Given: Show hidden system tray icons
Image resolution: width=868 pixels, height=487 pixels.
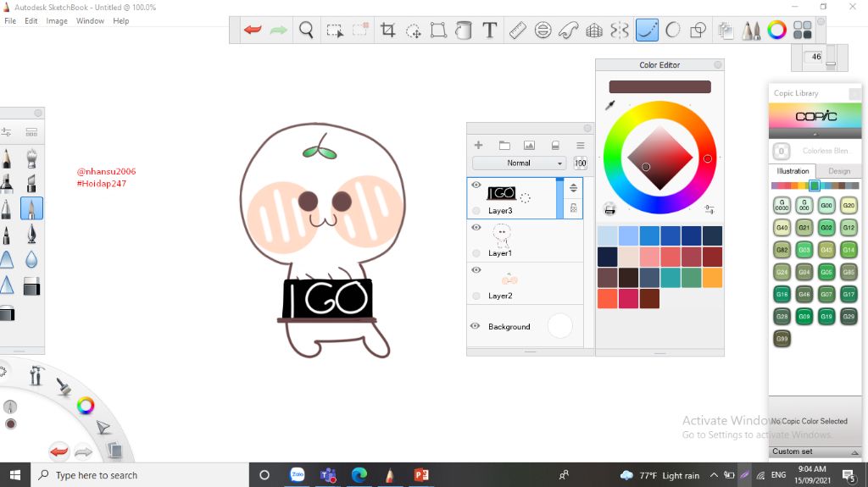Looking at the screenshot, I should [714, 475].
